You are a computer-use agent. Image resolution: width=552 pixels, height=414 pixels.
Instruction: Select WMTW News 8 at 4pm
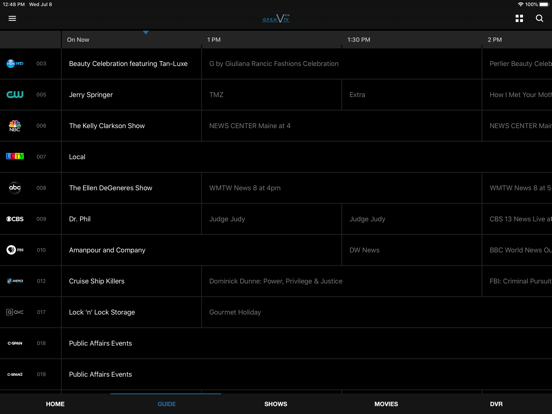(x=341, y=188)
